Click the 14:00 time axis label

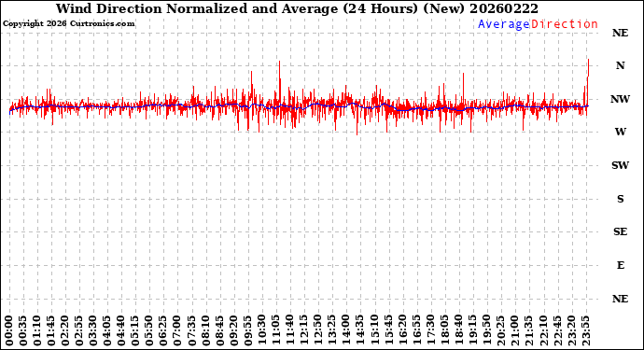[346, 330]
